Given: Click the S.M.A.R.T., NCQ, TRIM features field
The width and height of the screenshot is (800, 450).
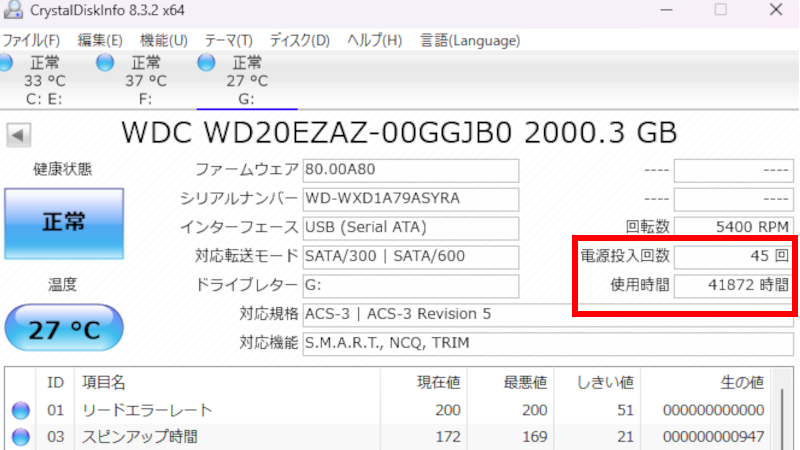Looking at the screenshot, I should [548, 344].
